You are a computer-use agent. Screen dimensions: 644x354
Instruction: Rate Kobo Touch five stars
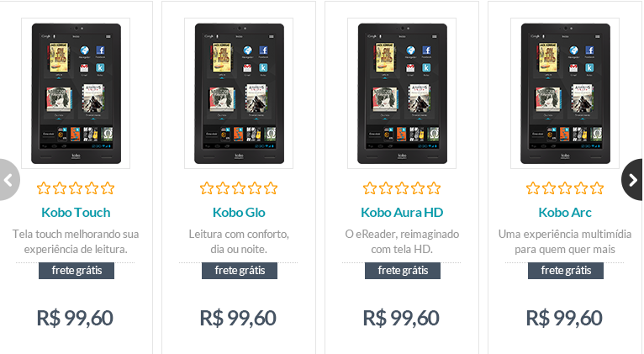(x=108, y=188)
